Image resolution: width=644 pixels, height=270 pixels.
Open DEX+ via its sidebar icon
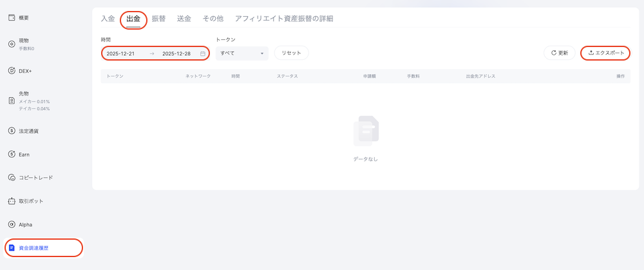(12, 71)
